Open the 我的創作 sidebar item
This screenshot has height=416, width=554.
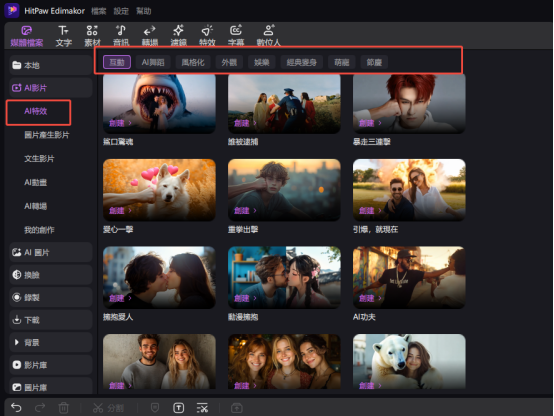(39, 230)
